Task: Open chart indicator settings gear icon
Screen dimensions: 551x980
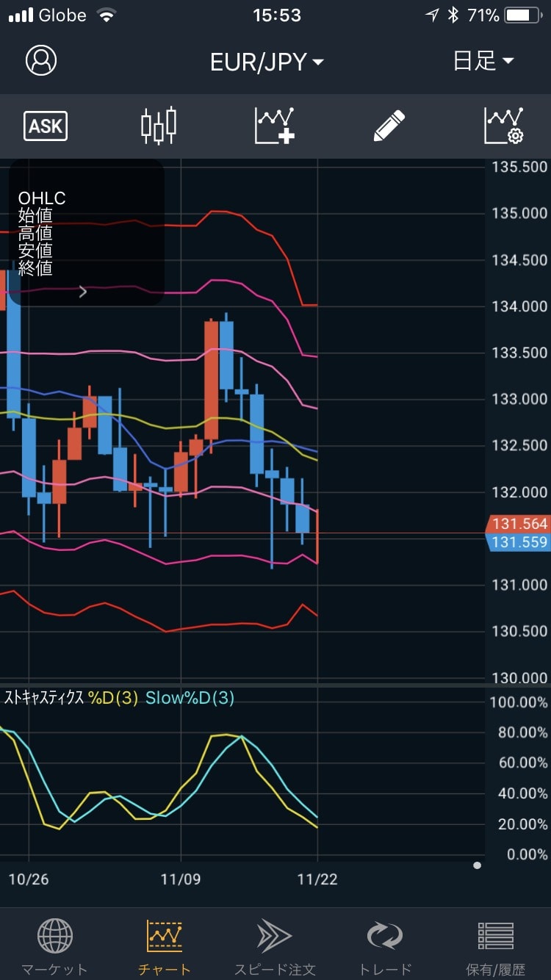Action: [504, 126]
